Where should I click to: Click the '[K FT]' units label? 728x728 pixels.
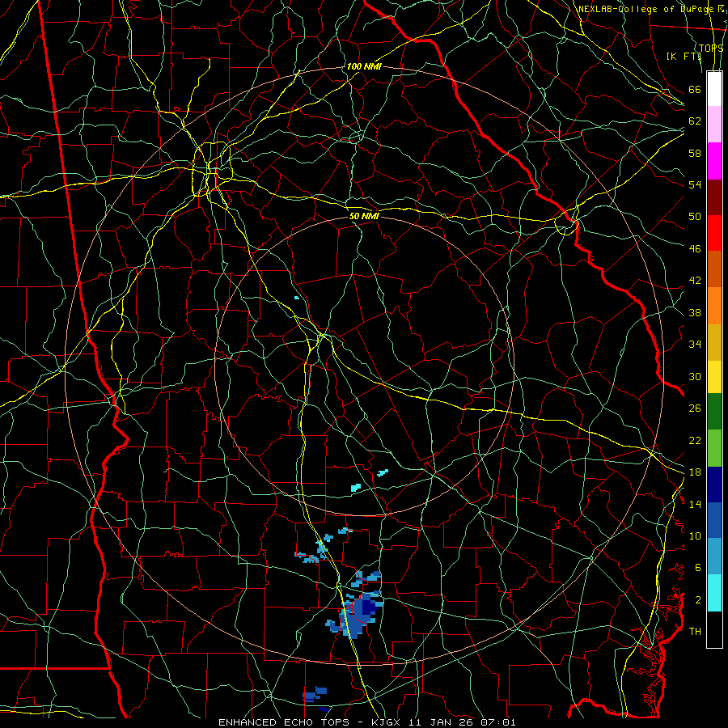684,56
